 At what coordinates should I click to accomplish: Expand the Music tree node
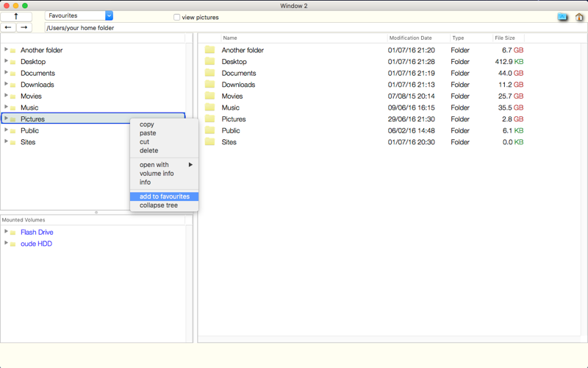pos(6,107)
